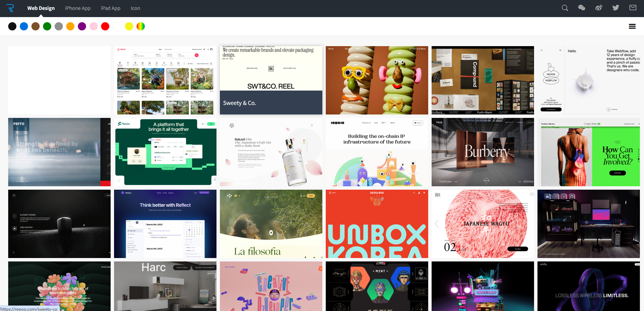This screenshot has width=644, height=311.
Task: Open the Weibo icon link
Action: (x=599, y=8)
